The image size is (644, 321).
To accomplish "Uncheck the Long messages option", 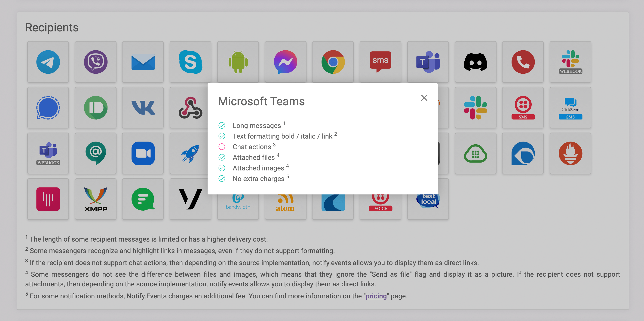I will click(x=222, y=125).
